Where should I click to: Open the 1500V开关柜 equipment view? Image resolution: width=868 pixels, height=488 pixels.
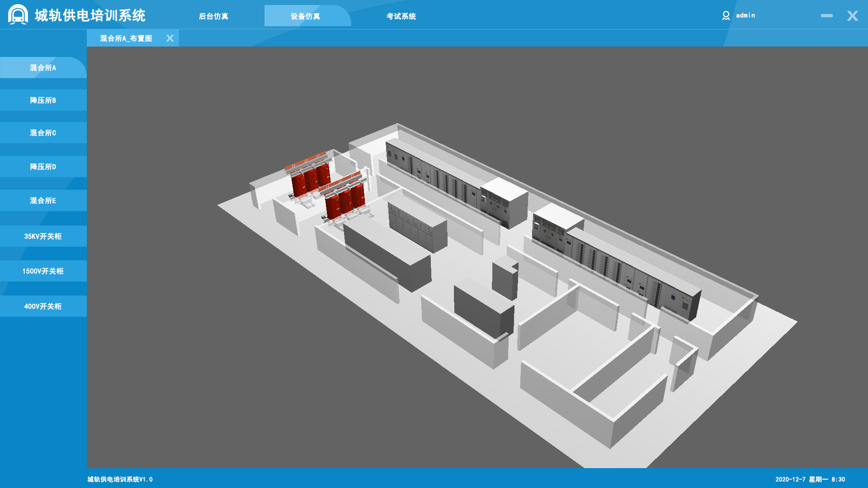point(43,271)
